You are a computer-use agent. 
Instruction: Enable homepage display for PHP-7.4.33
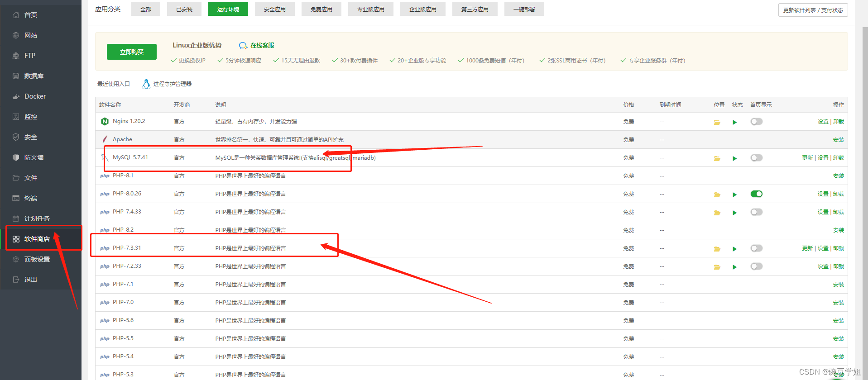coord(757,212)
